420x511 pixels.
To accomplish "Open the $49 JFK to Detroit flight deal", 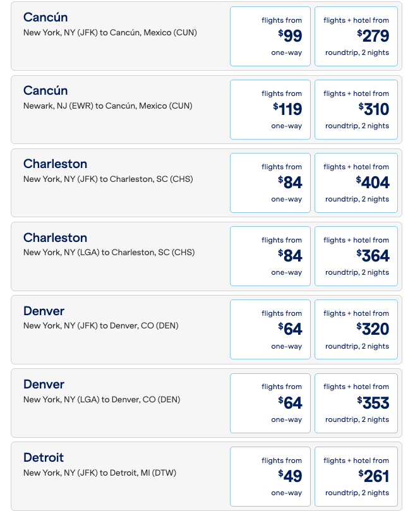I will coord(270,476).
